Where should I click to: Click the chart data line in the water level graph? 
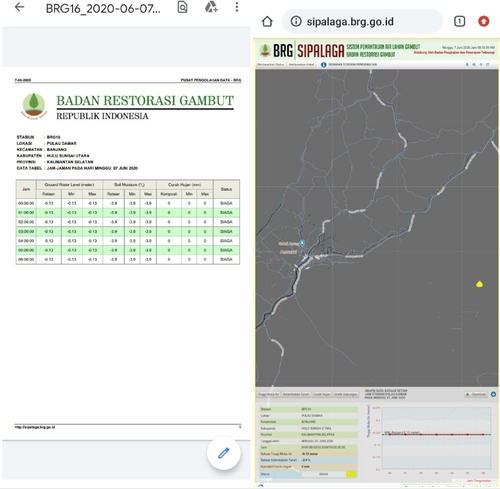437,434
